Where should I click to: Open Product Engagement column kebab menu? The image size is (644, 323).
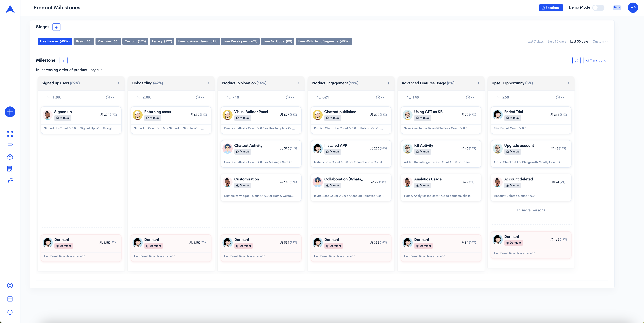tap(388, 83)
